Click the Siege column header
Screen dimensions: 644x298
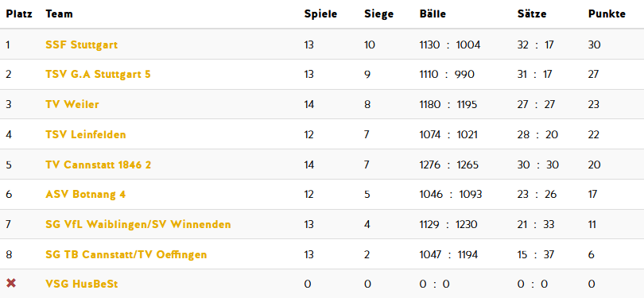(378, 14)
